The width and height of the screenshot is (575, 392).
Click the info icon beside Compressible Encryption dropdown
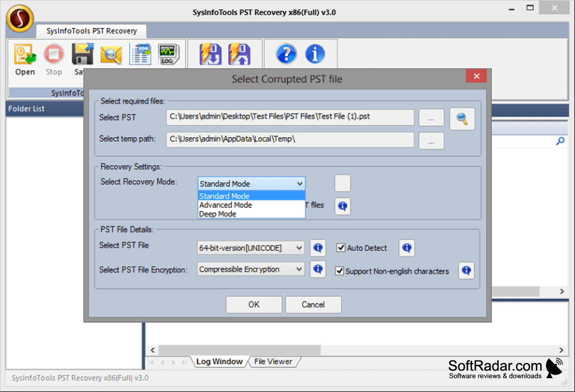318,270
